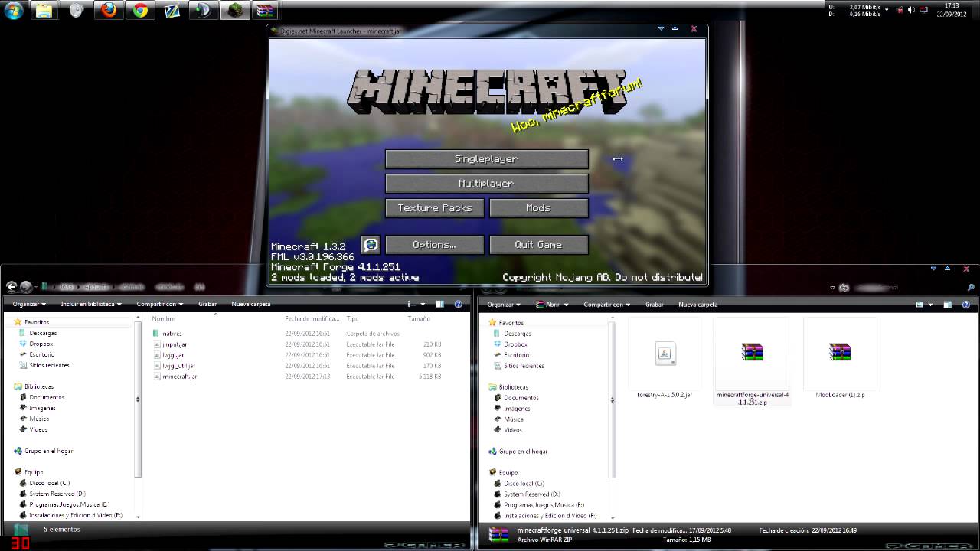Open Documentos library in left sidebar
980x551 pixels.
[47, 397]
